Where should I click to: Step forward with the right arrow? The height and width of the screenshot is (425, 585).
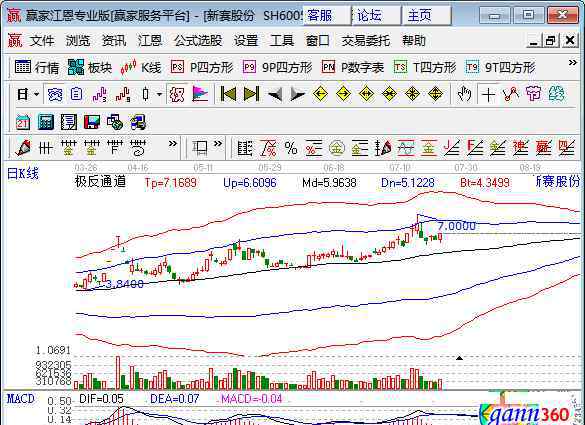click(x=297, y=94)
